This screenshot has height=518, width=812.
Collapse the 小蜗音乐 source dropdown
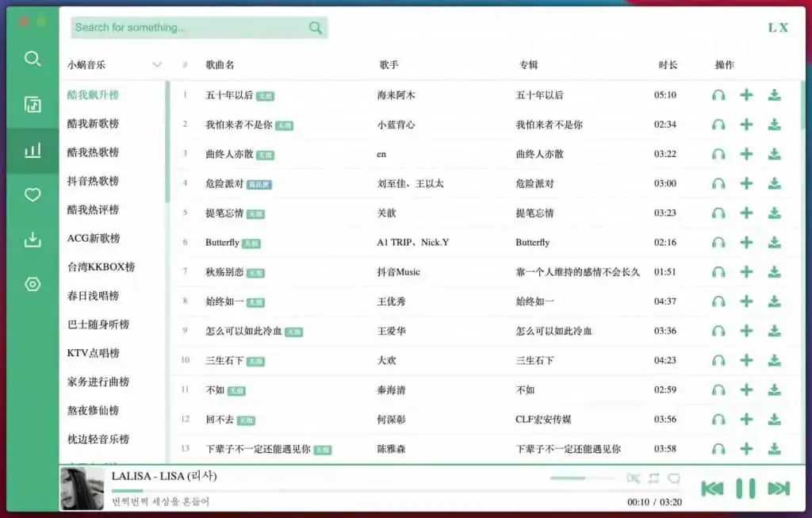(158, 64)
